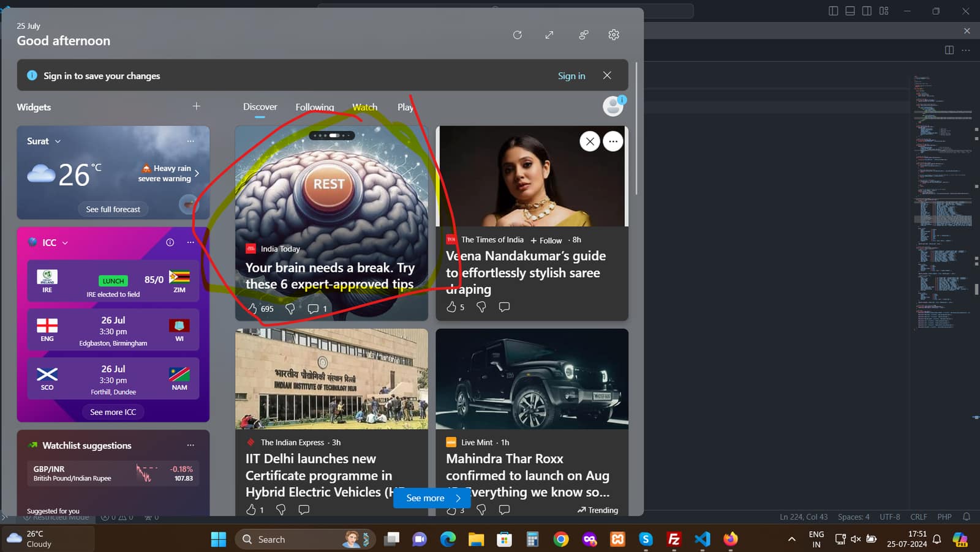The image size is (980, 552).
Task: Click the taskbar Search box
Action: tap(305, 539)
